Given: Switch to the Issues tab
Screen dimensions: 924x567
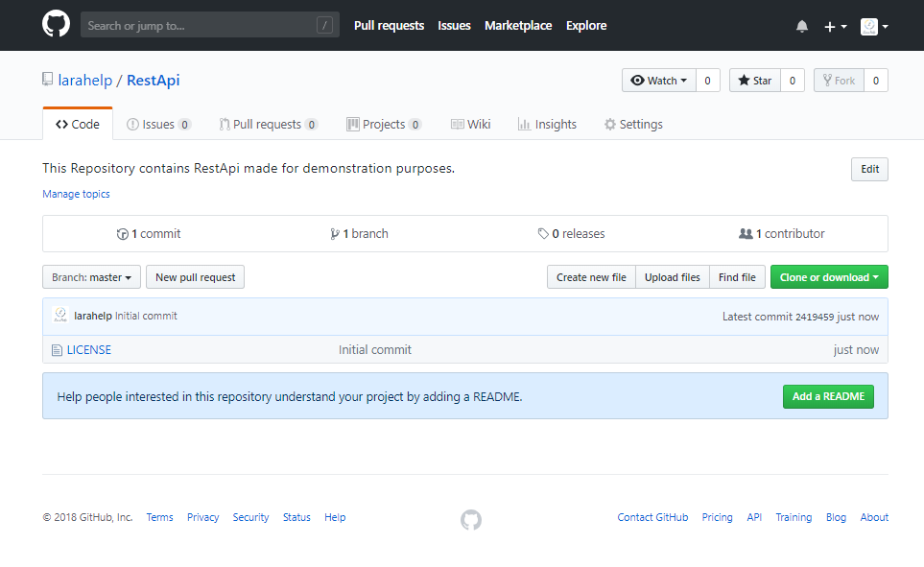Looking at the screenshot, I should pyautogui.click(x=158, y=125).
